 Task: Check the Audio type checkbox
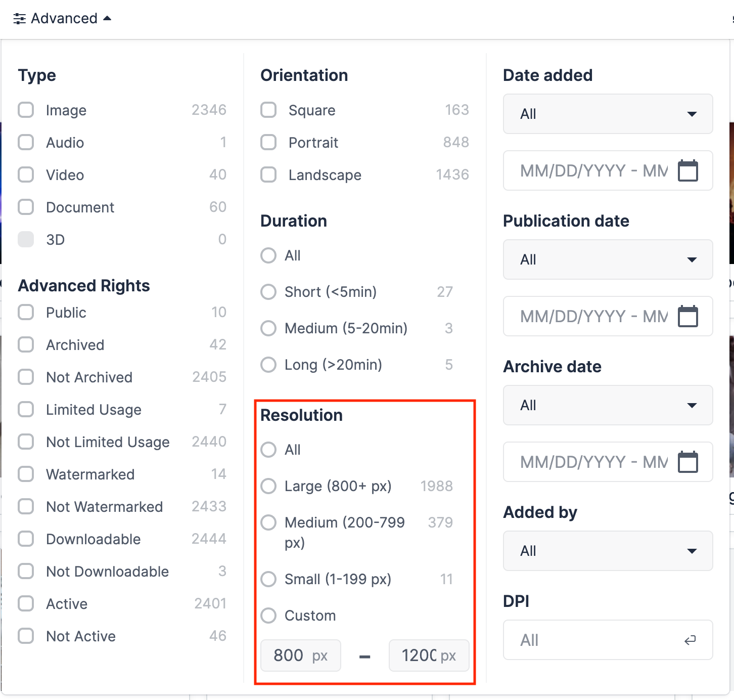[26, 142]
